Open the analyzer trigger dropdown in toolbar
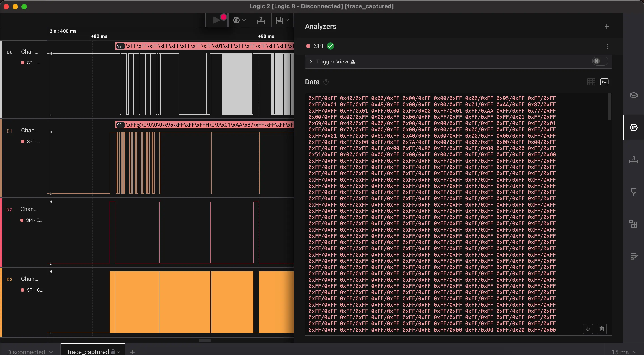The image size is (644, 355). [239, 20]
